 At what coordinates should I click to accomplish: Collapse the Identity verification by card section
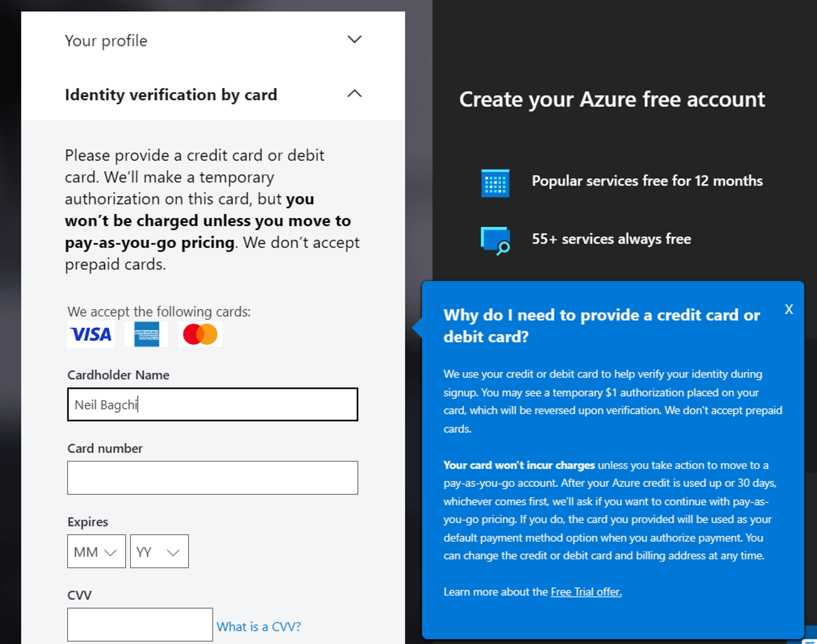(212, 94)
